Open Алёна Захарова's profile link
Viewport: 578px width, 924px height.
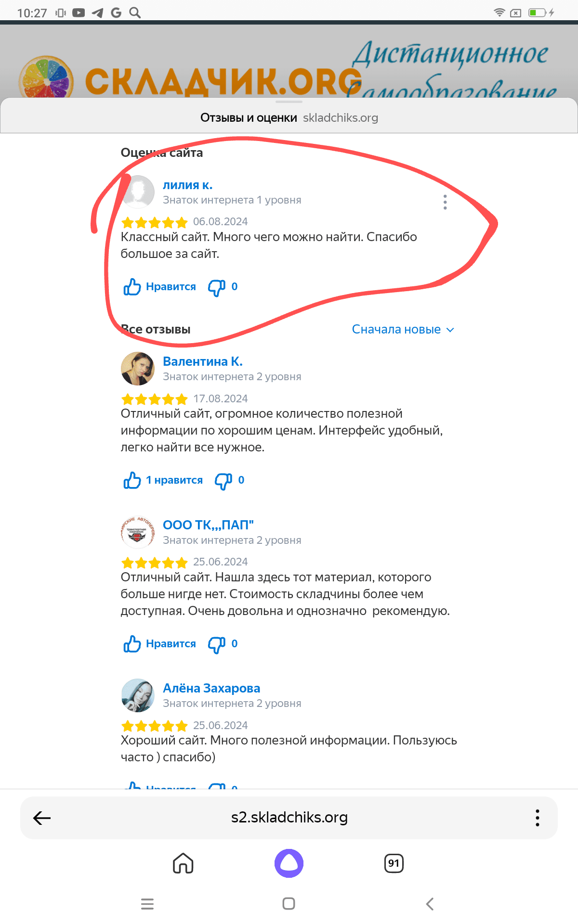[211, 688]
